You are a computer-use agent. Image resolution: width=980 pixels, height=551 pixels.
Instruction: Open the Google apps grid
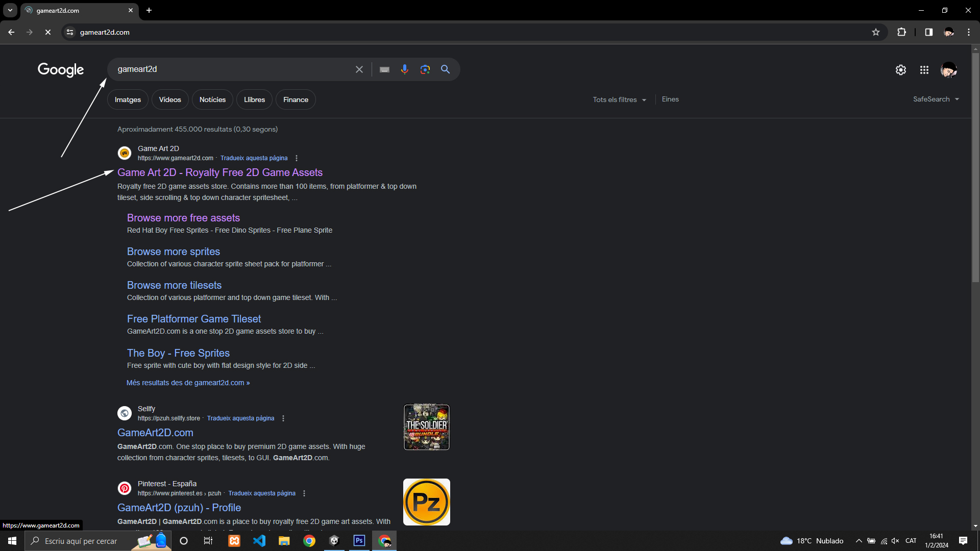point(924,70)
